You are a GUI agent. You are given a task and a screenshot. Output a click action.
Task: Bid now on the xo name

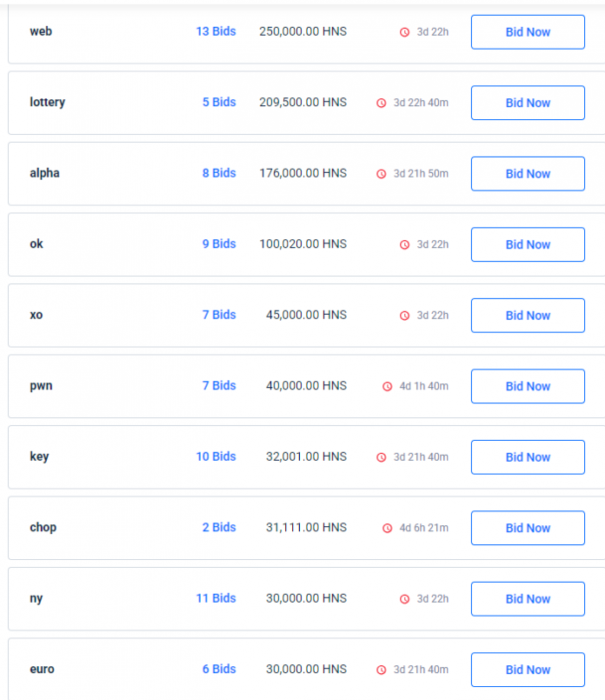[x=528, y=316]
